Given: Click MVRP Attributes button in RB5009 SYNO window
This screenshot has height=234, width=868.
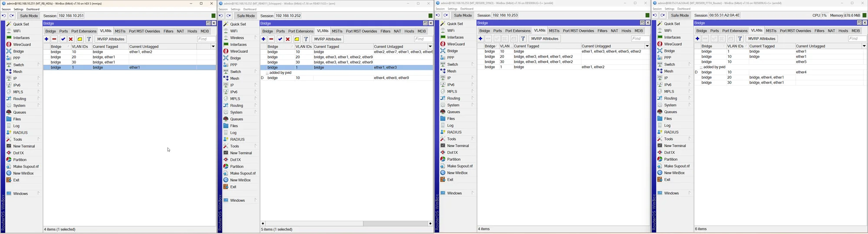Looking at the screenshot, I should (545, 39).
